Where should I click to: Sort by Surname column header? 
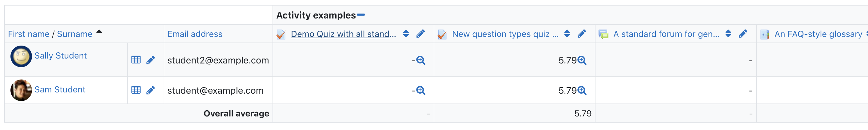(74, 34)
